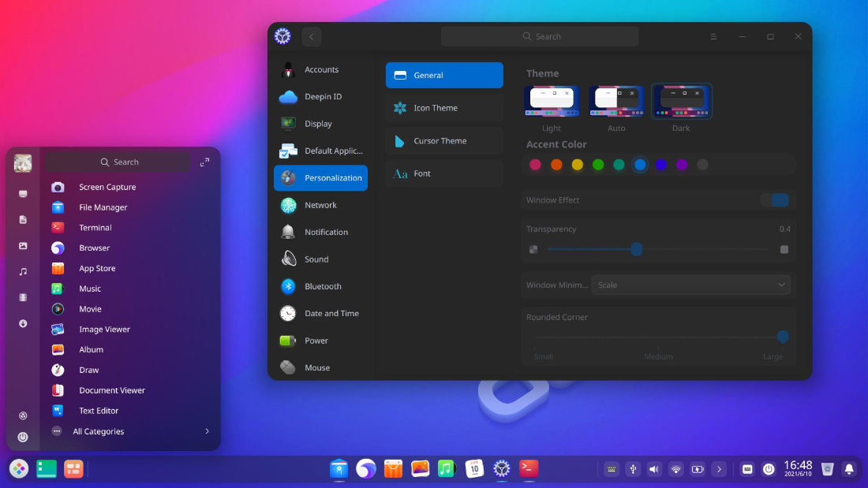This screenshot has height=488, width=868.
Task: Select the Light theme
Action: [551, 101]
